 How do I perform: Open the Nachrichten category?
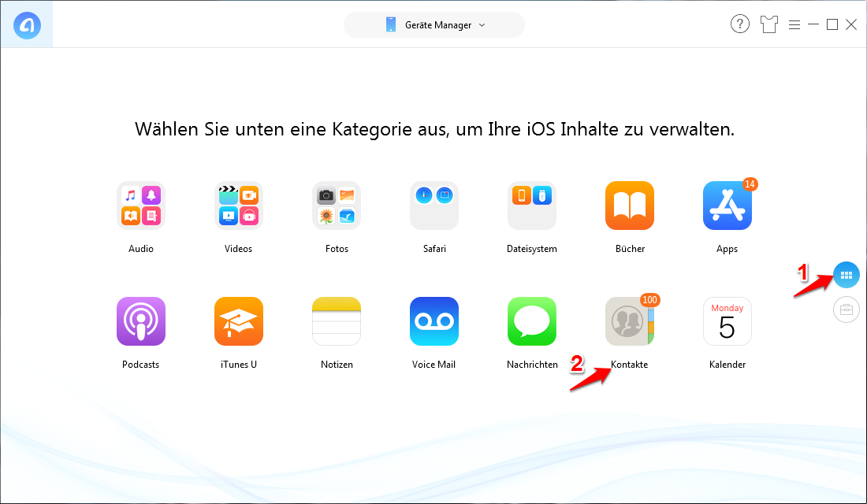(x=532, y=321)
